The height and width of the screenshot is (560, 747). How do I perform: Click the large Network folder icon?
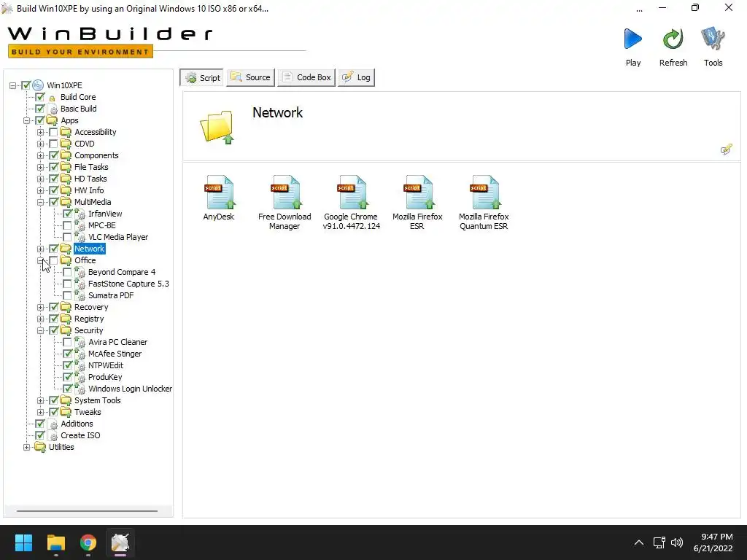coord(217,127)
